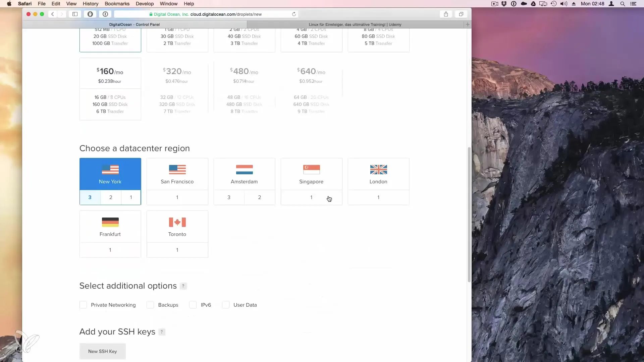Switch to the Udemy Linux training tab

pyautogui.click(x=355, y=24)
